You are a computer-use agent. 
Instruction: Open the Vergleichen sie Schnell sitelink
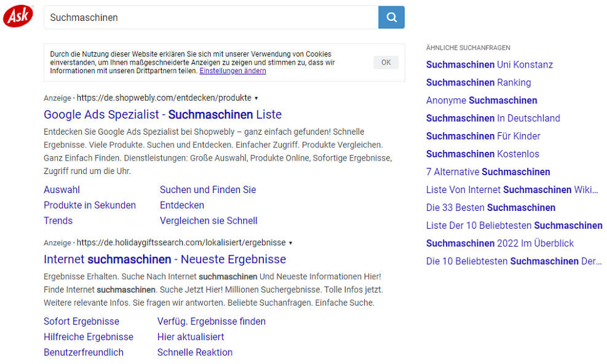pos(208,220)
